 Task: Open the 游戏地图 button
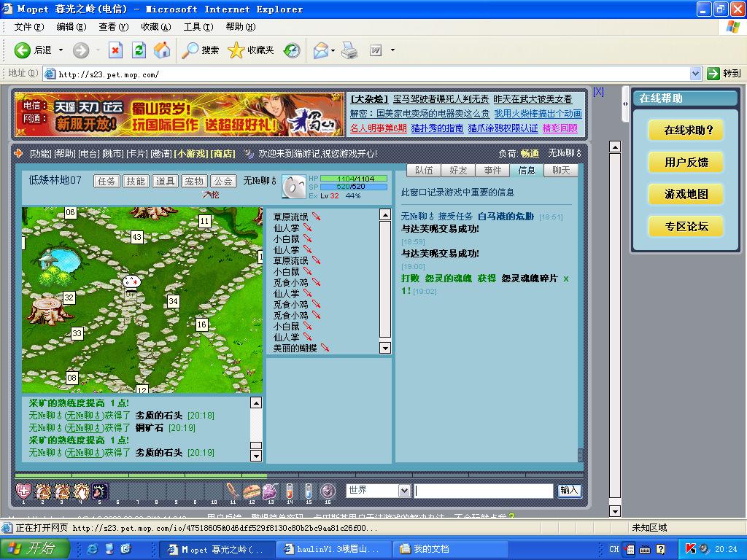point(686,194)
